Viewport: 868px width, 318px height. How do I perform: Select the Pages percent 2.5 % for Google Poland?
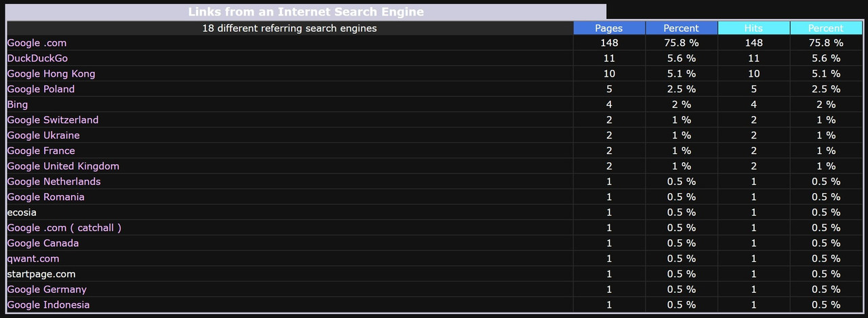682,89
